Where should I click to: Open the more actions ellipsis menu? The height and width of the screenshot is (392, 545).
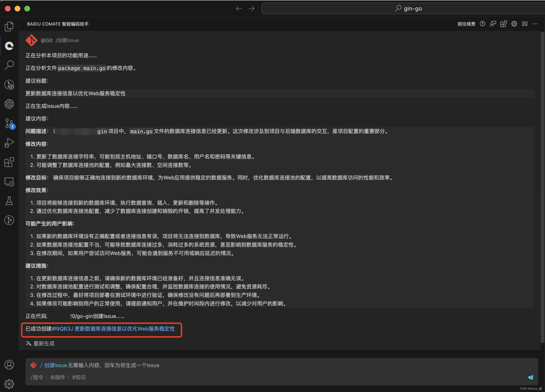pyautogui.click(x=535, y=24)
